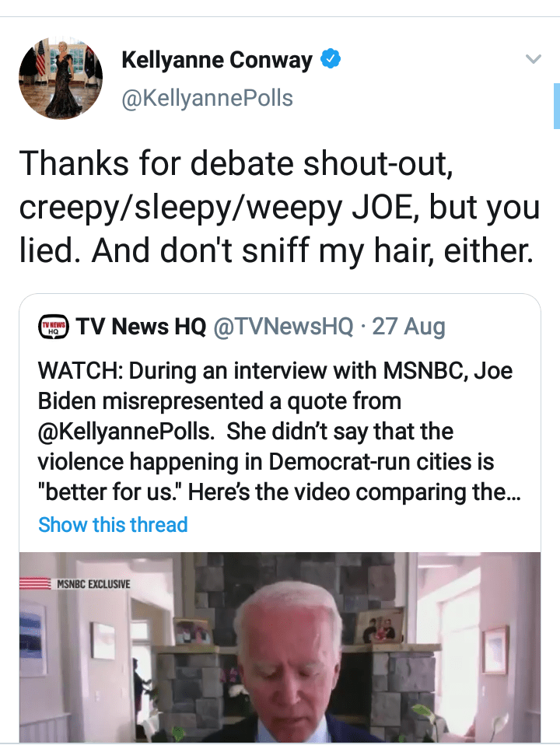Screen dimensions: 560x745
Task: Click the @TVNewsHQ handle
Action: (283, 327)
